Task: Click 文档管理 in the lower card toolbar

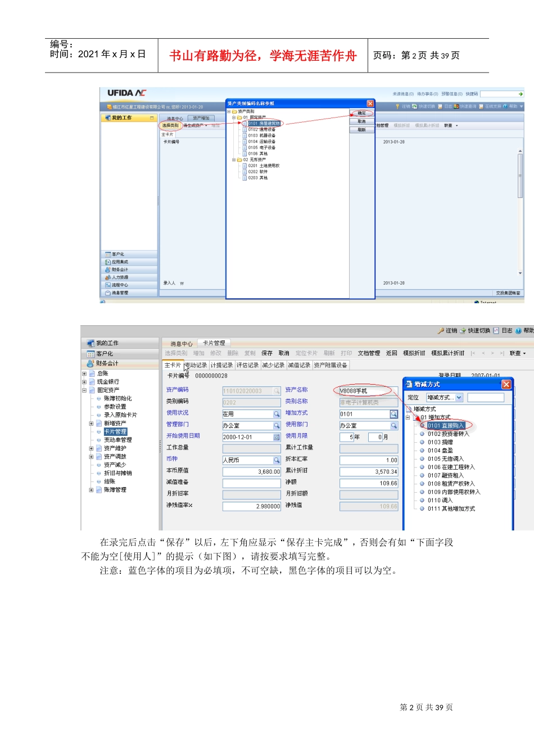Action: 369,353
